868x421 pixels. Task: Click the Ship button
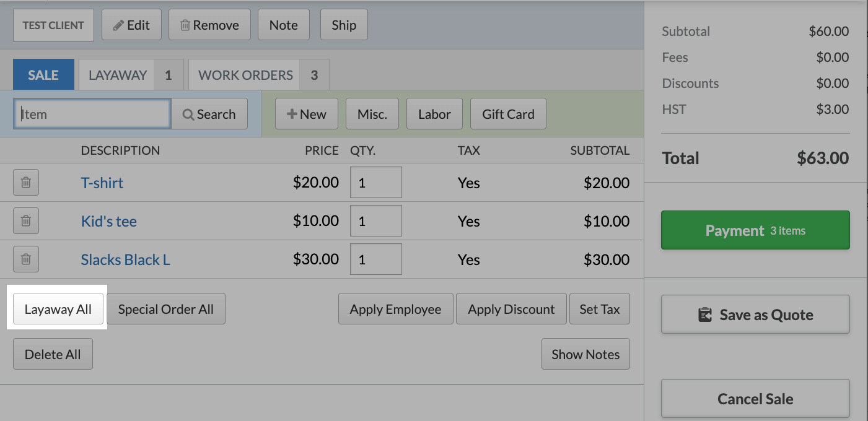tap(344, 25)
